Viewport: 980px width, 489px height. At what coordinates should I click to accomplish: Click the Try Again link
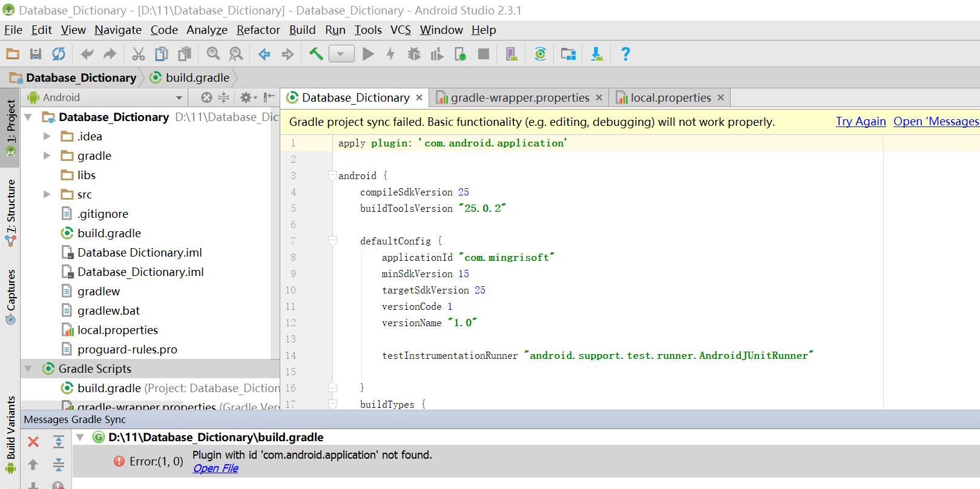pyautogui.click(x=861, y=122)
